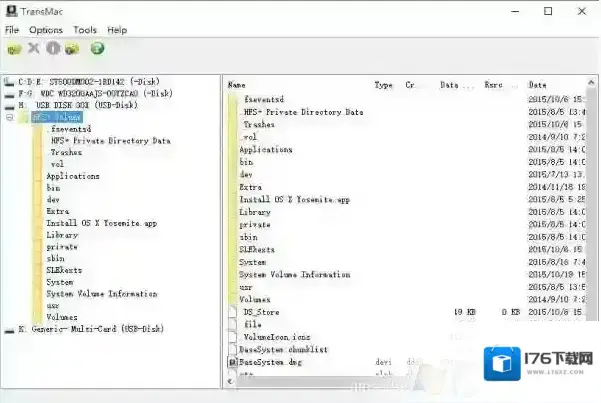Click the new folder toolbar icon
Viewport: 601px width, 403px height.
(72, 49)
